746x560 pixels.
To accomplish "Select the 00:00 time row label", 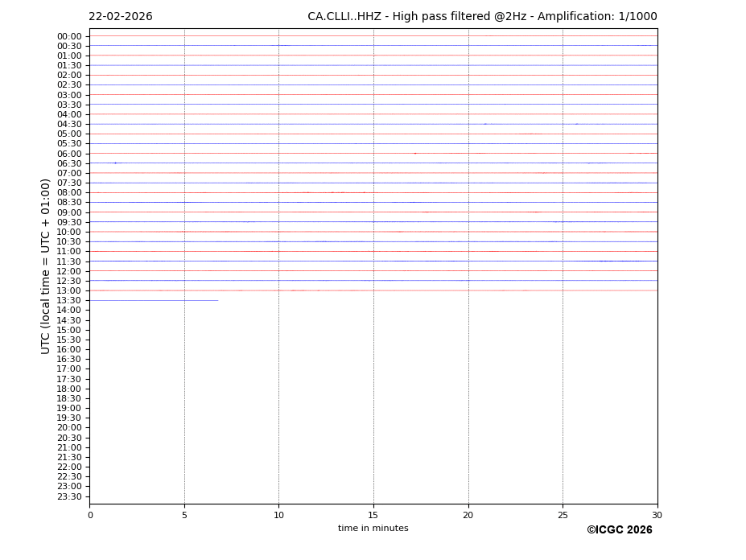I will pos(68,36).
